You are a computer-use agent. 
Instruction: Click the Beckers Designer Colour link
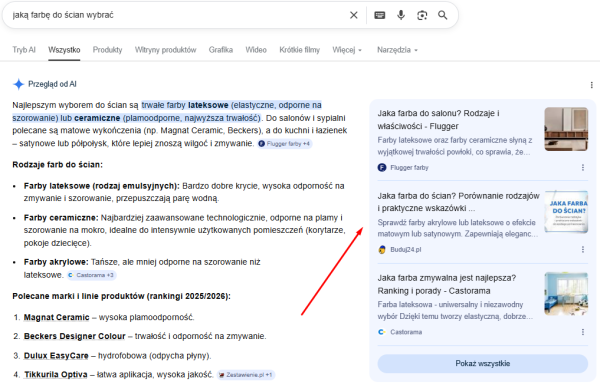tap(75, 336)
